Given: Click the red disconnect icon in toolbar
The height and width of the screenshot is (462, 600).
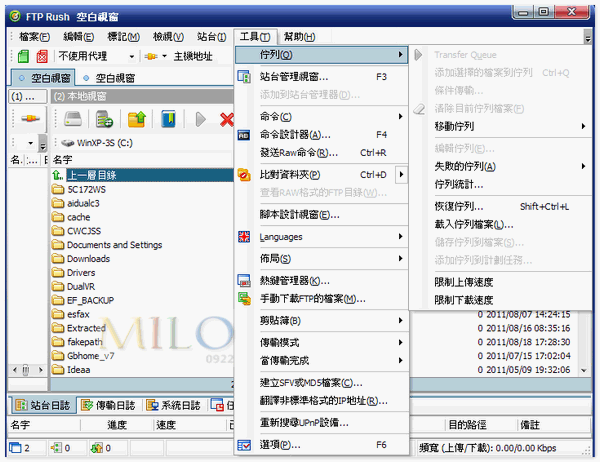Looking at the screenshot, I should pyautogui.click(x=42, y=56).
